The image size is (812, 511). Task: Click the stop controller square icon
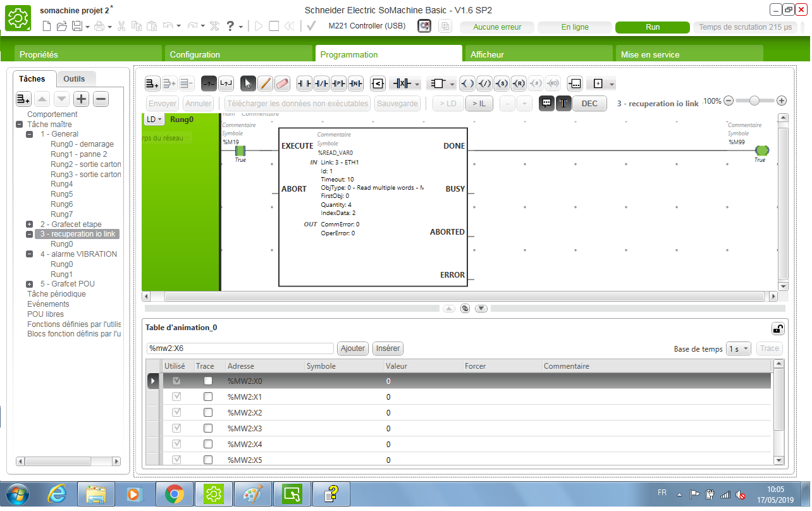[x=274, y=26]
